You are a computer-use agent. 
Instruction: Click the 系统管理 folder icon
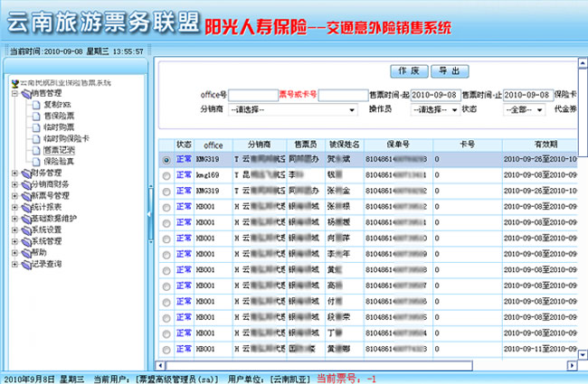pos(26,241)
